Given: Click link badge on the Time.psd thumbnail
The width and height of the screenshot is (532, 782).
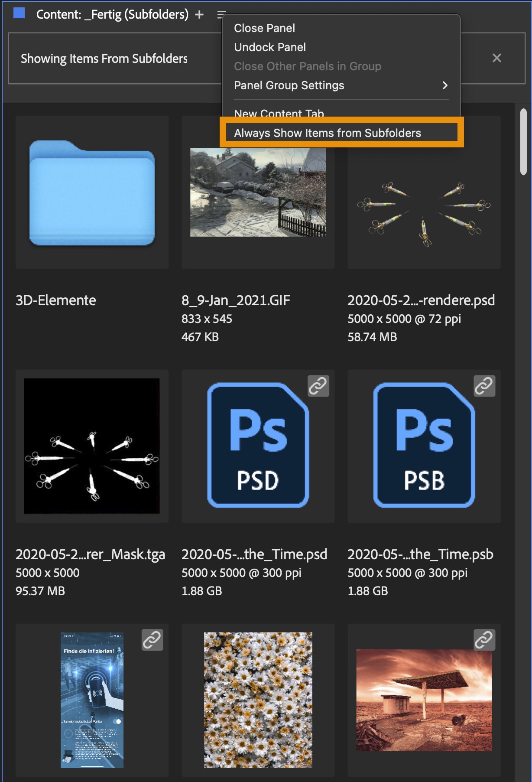Looking at the screenshot, I should coord(318,386).
